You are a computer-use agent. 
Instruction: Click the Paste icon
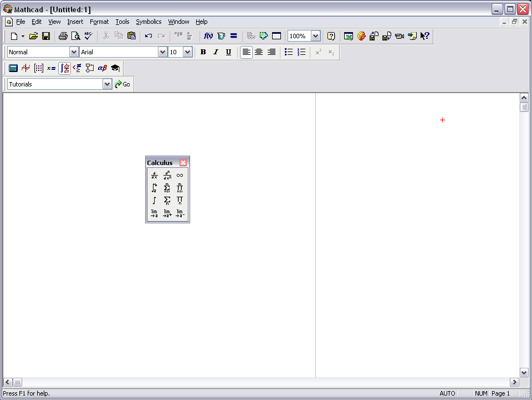coord(132,36)
